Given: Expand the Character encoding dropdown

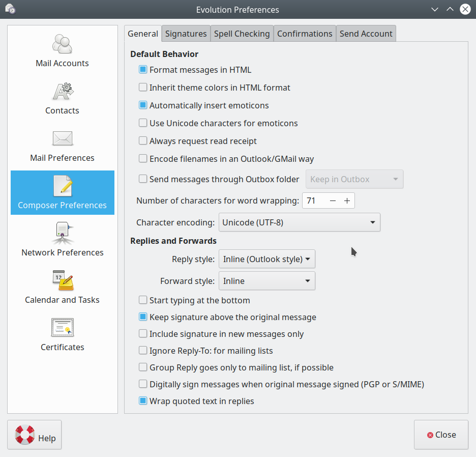Looking at the screenshot, I should point(299,222).
